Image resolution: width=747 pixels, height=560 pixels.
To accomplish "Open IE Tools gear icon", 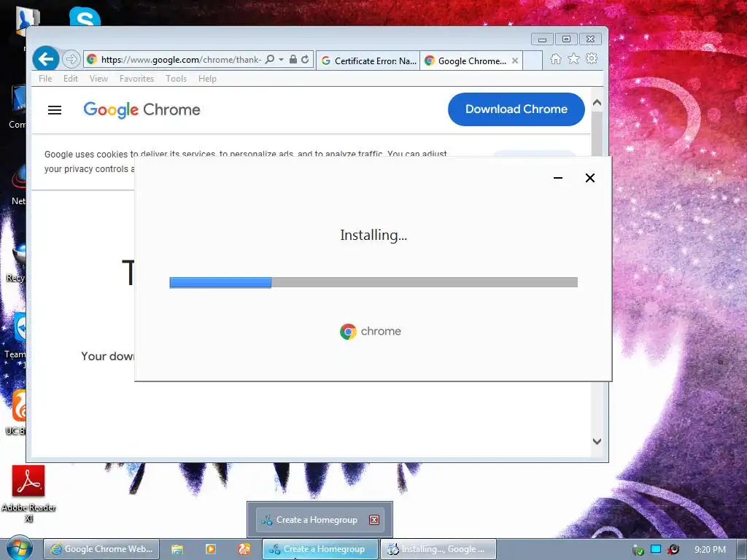I will (592, 58).
